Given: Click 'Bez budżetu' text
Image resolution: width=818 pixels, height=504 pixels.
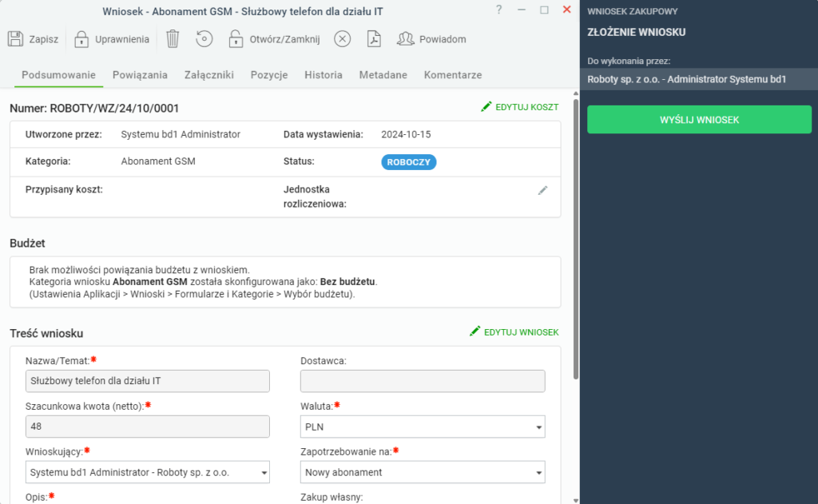Looking at the screenshot, I should [x=347, y=282].
